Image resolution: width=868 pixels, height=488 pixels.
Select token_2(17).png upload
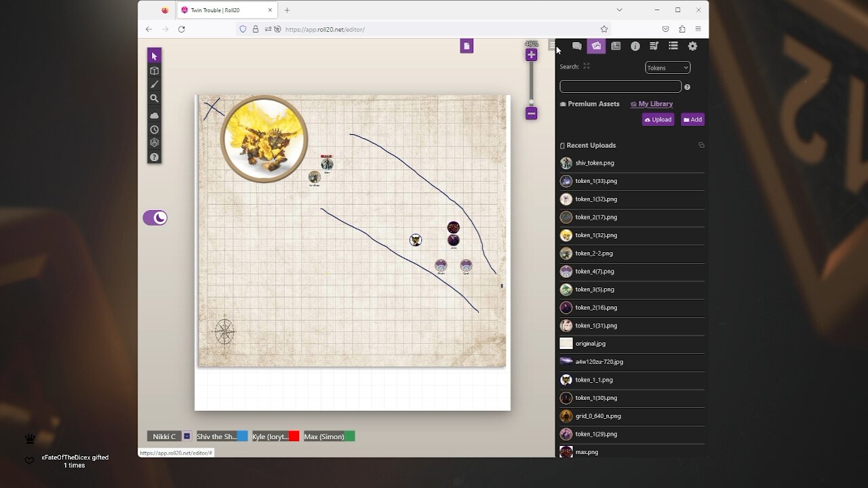coord(632,217)
